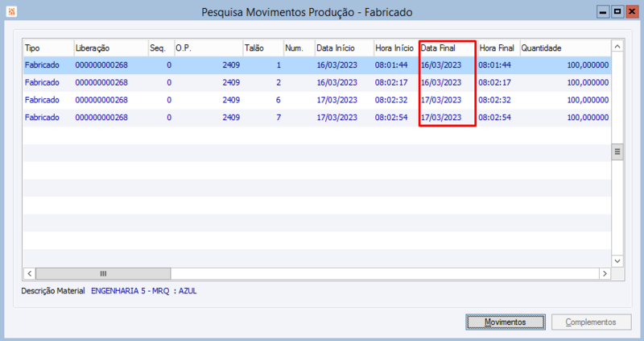Click the vertical scrollbar thumb

[617, 152]
